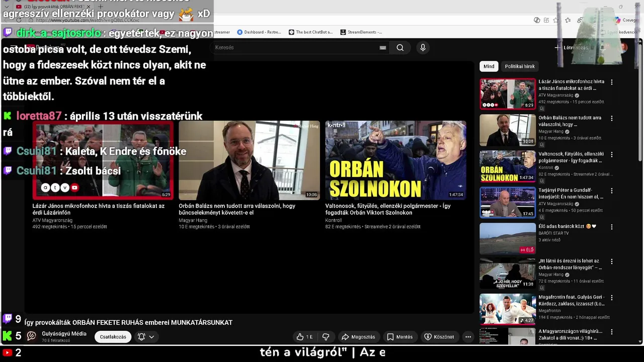The width and height of the screenshot is (644, 362).
Task: Open options menu for Valtonosok, fütyülés sidebar video
Action: click(x=612, y=155)
